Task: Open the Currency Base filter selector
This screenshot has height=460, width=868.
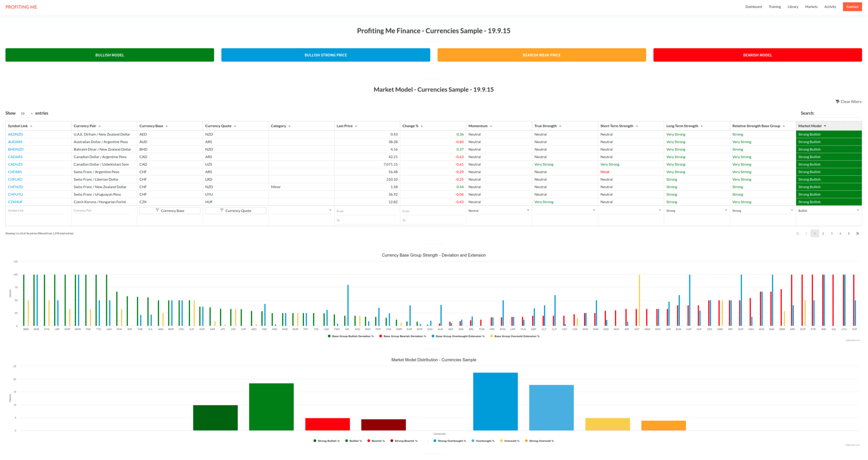Action: point(170,211)
